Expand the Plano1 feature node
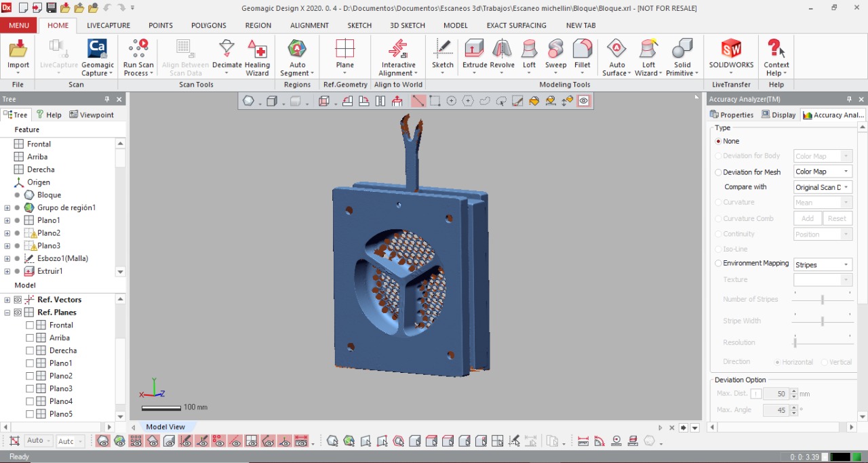Image resolution: width=868 pixels, height=463 pixels. (x=7, y=220)
